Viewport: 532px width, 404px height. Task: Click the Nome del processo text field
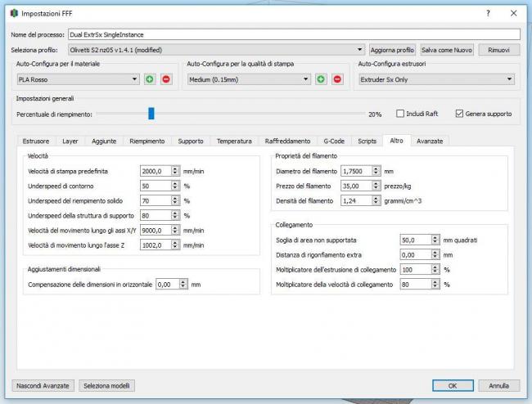pos(295,34)
